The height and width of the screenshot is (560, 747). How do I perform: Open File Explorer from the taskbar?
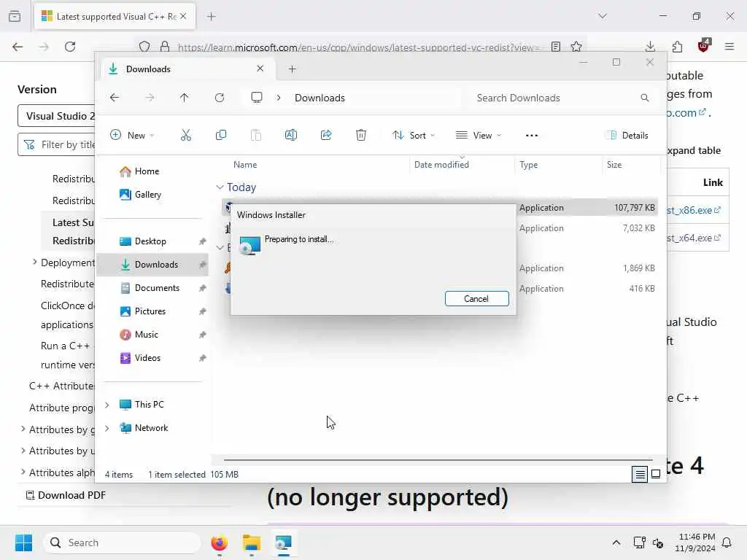(252, 542)
